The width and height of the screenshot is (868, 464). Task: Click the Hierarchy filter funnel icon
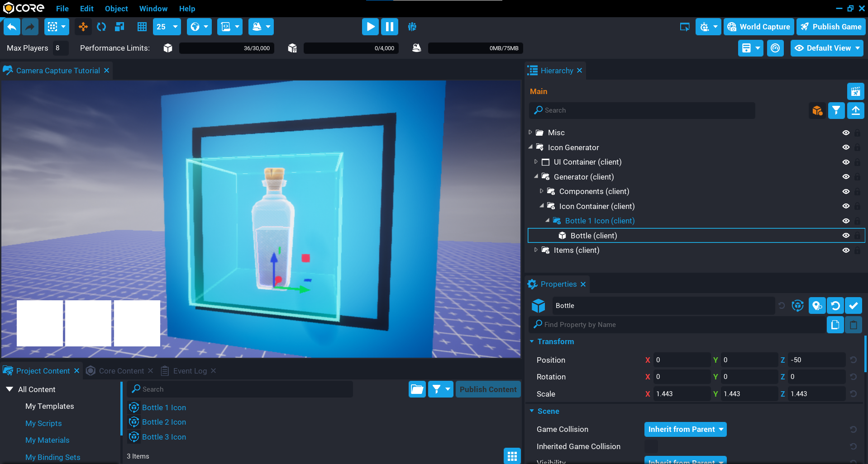[x=836, y=110]
